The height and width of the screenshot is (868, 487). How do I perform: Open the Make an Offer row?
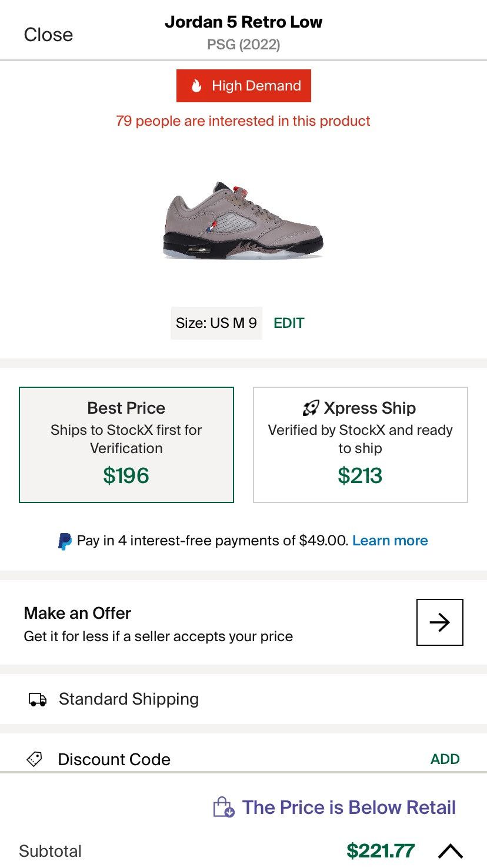[x=159, y=624]
